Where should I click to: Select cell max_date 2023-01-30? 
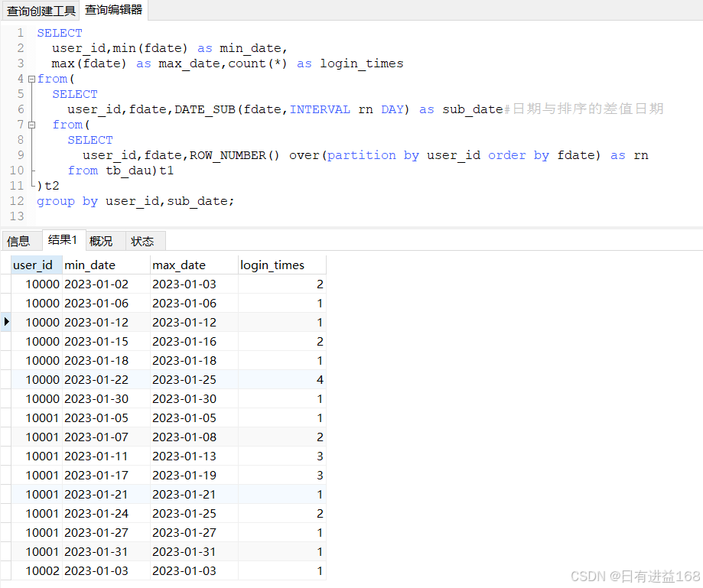194,399
